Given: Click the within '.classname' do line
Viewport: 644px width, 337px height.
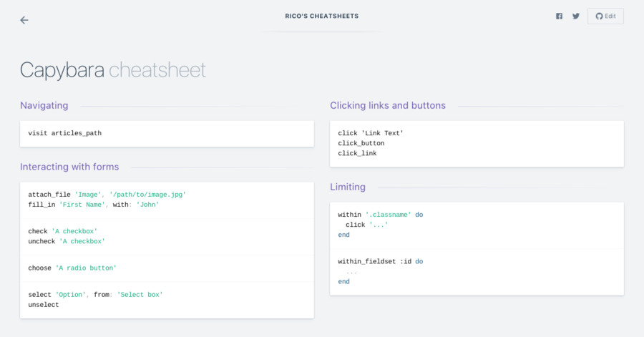Looking at the screenshot, I should tap(381, 215).
